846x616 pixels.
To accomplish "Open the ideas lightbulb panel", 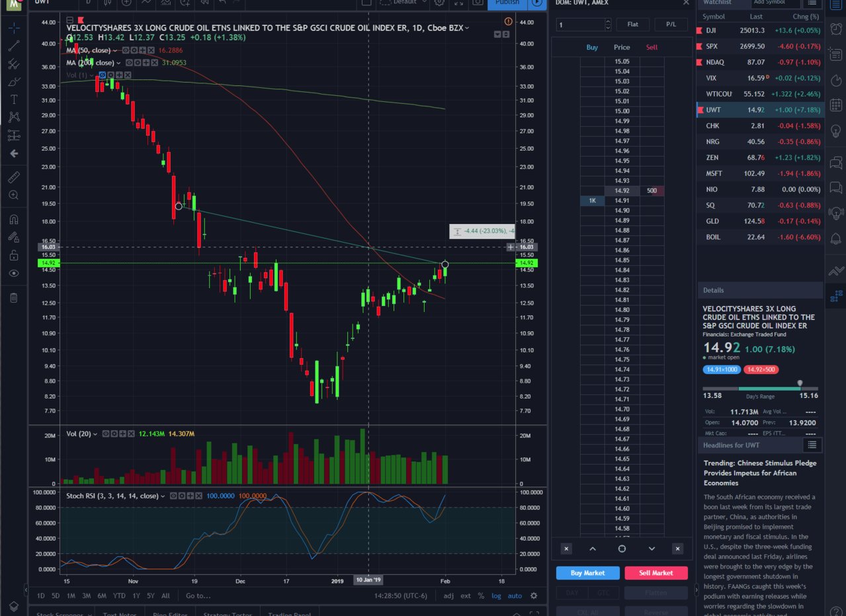I will [835, 131].
